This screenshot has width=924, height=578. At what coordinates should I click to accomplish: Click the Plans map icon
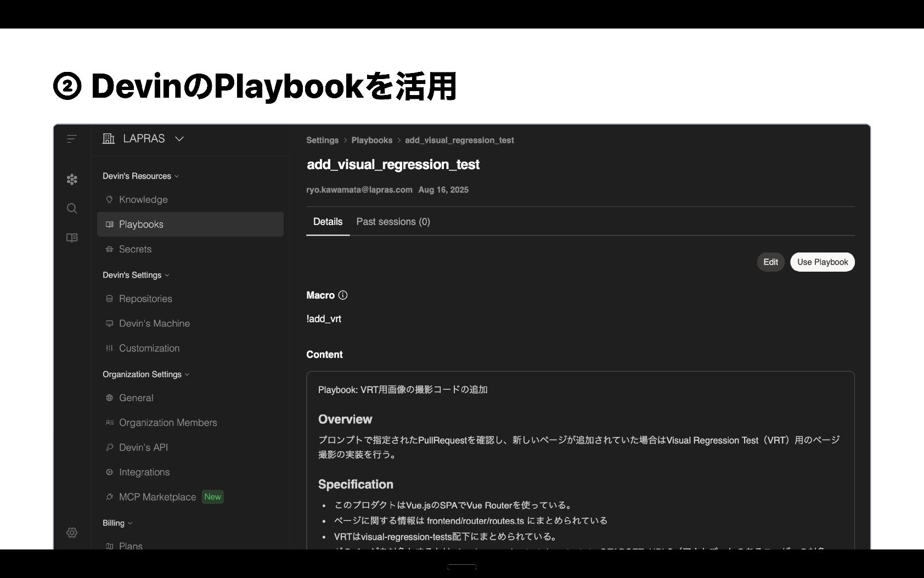109,546
